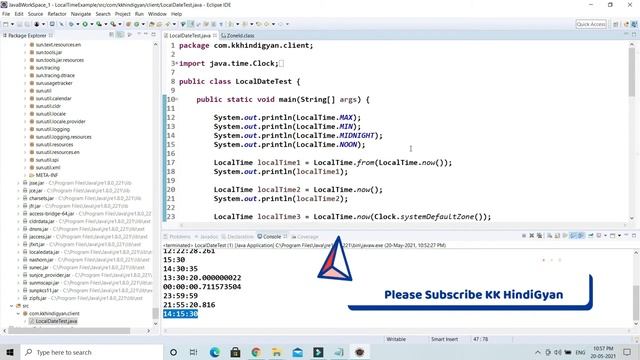Toggle Scroll Lock in Console toolbar

point(557,236)
